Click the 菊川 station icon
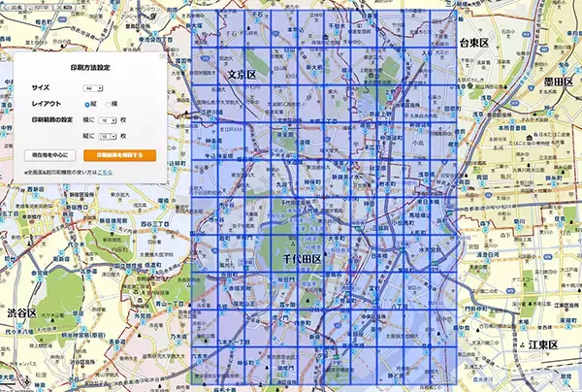This screenshot has height=392, width=582. 517,227
